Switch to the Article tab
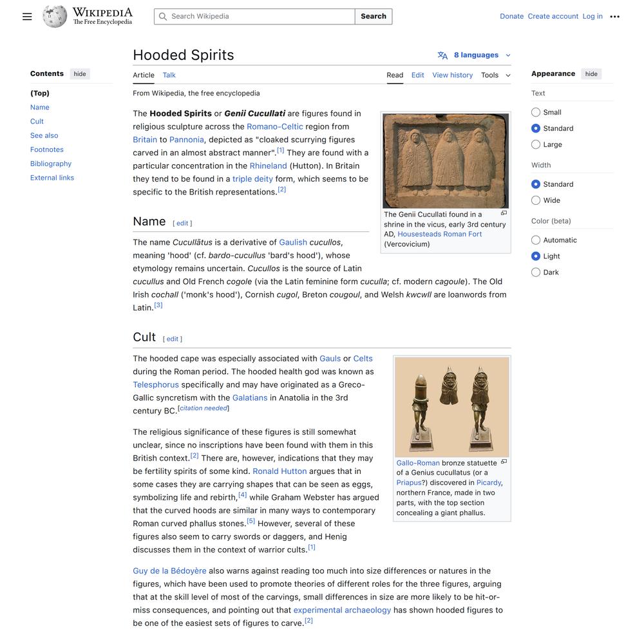This screenshot has width=644, height=644. pyautogui.click(x=144, y=75)
